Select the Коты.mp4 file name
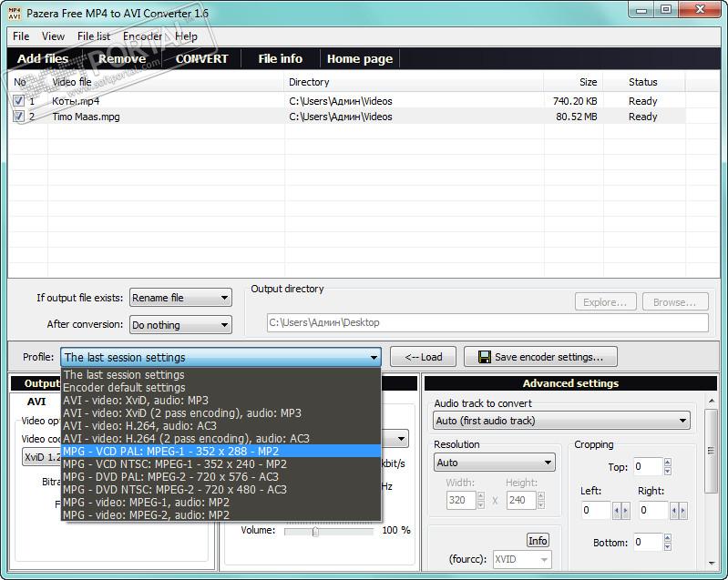This screenshot has width=728, height=580. (76, 101)
